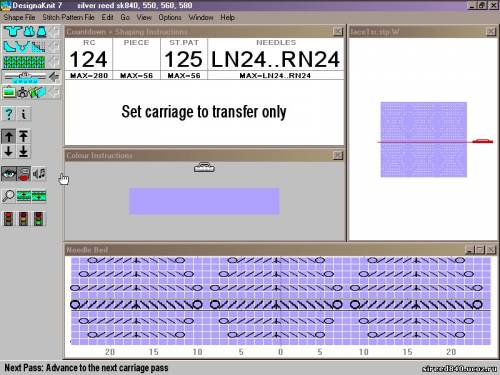This screenshot has height=375, width=500.
Task: Move up one row with the up arrow
Action: click(9, 136)
